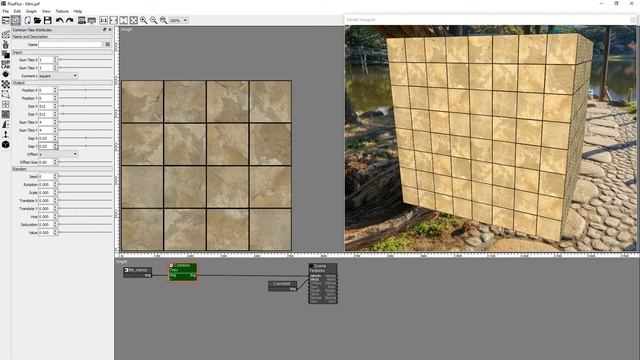This screenshot has height=360, width=640.
Task: Select the Scene Textures node
Action: coord(323,283)
